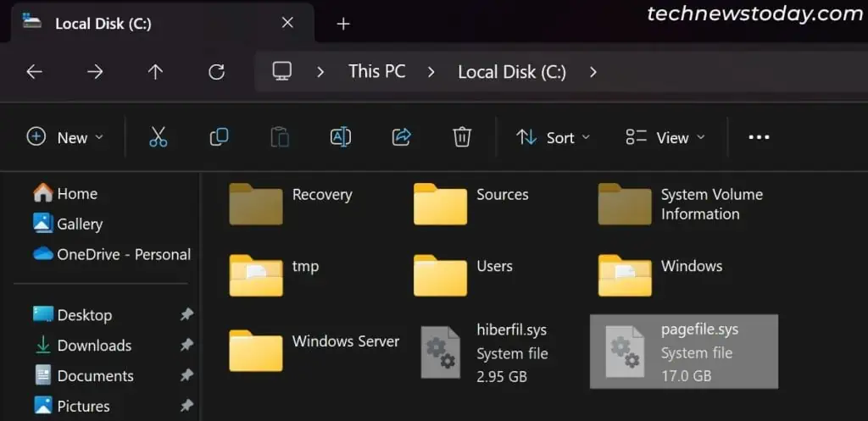Click This PC in the breadcrumb path

(377, 71)
